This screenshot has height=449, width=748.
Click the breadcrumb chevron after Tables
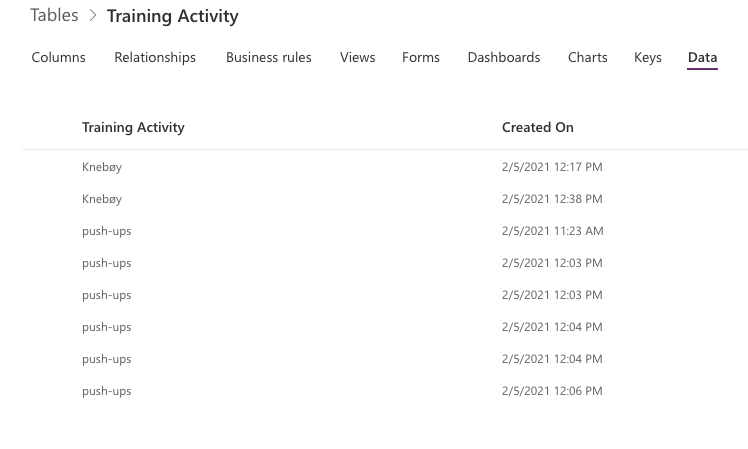tap(93, 15)
